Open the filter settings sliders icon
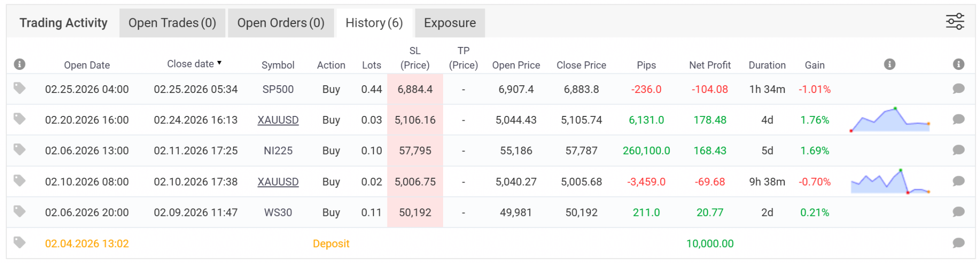Viewport: 980px width, 263px height. click(x=955, y=22)
